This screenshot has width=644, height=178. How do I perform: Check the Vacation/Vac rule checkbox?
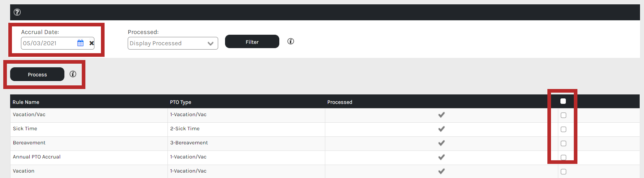tap(563, 115)
